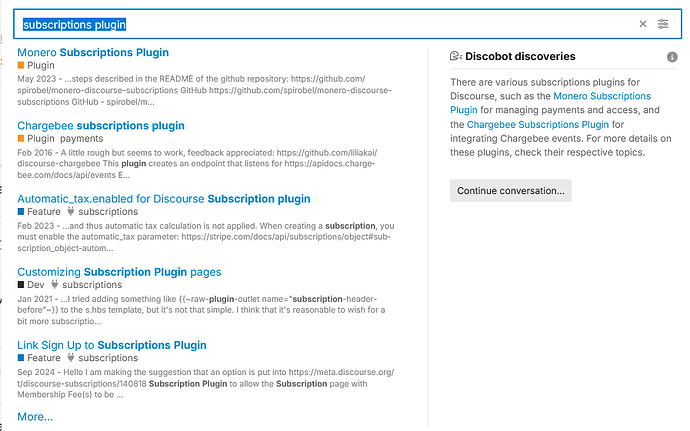Follow Monero Subscriptions Plugin link in Discobot summary
Screen dimensions: 690x431
pyautogui.click(x=602, y=96)
